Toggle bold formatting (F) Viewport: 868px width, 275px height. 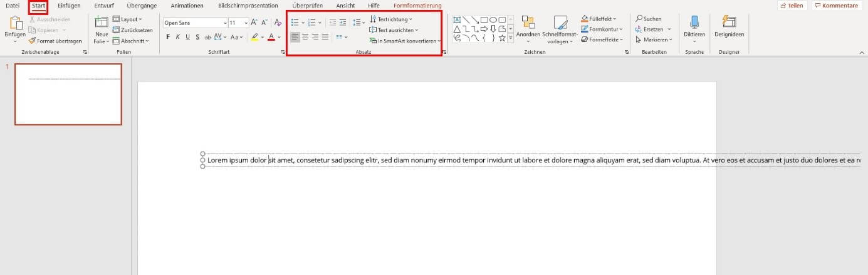click(168, 37)
